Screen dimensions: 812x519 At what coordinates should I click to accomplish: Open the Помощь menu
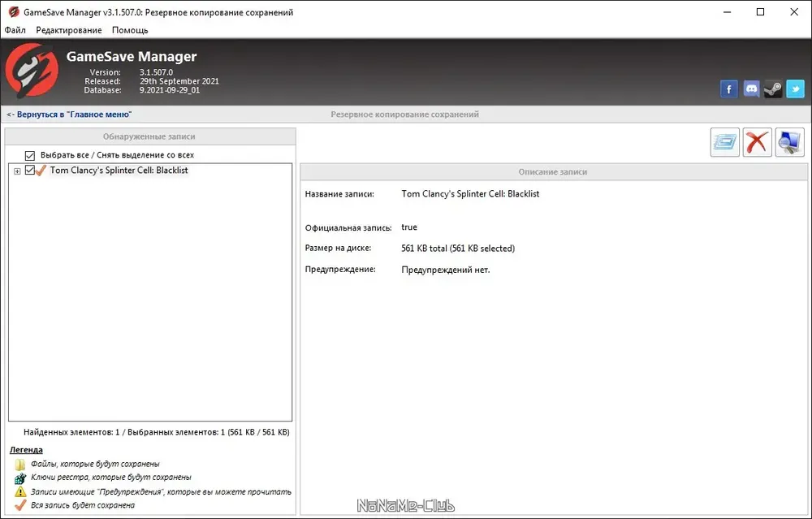click(130, 30)
